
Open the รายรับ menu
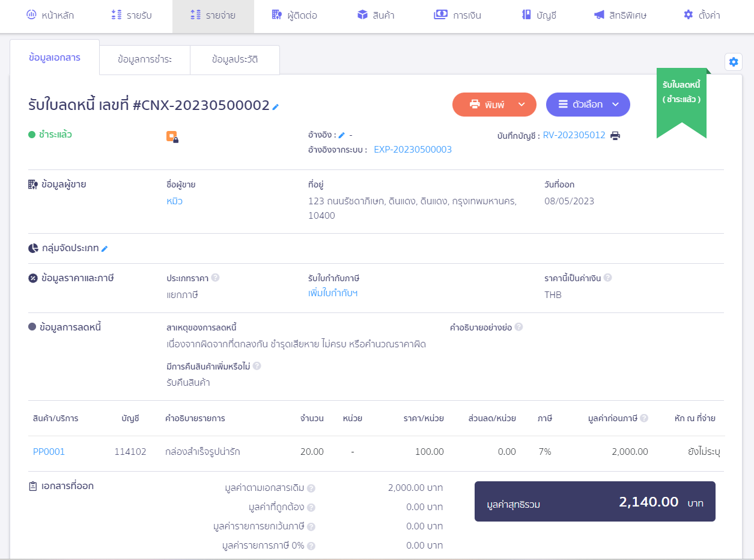(x=132, y=16)
